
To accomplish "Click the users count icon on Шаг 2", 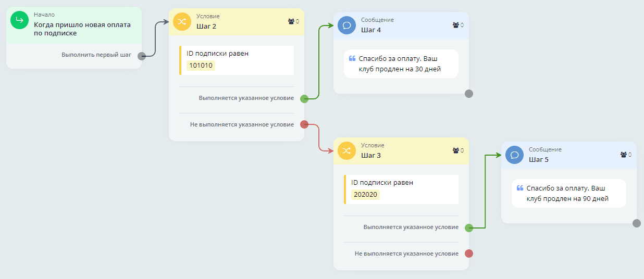I will 291,21.
